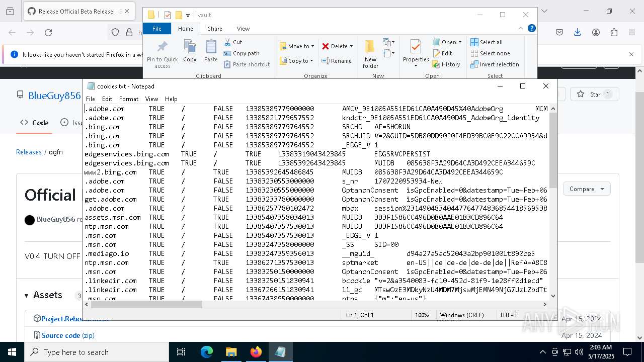Click BlueGuy856 repository owner link
Viewport: 644px width, 362px height.
(x=54, y=96)
